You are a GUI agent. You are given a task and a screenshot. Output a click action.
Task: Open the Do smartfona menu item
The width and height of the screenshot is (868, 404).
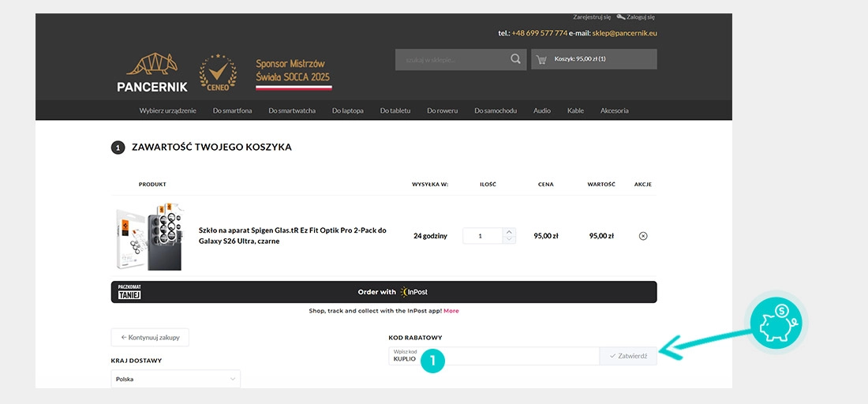tap(232, 110)
